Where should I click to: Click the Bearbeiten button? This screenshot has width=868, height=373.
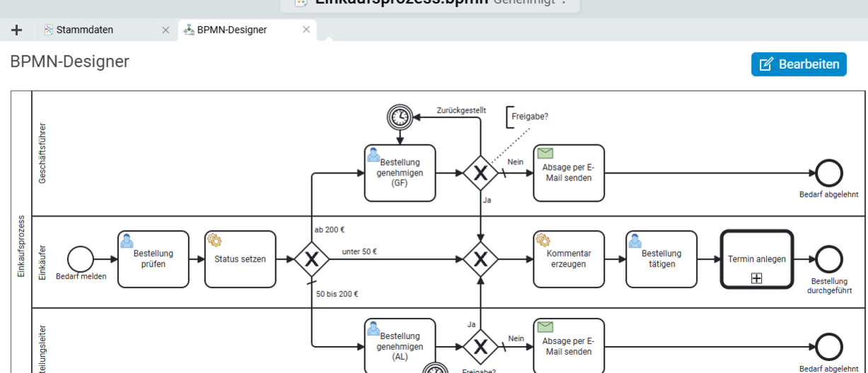coord(799,64)
